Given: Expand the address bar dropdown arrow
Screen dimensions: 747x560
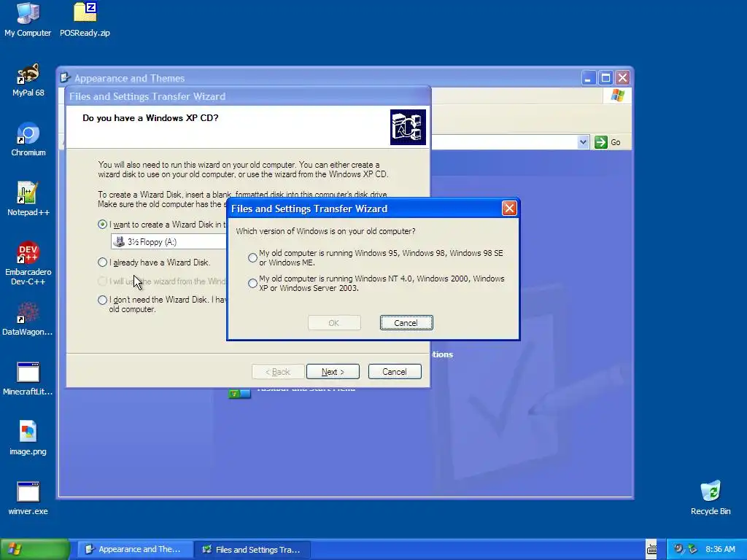Looking at the screenshot, I should tap(583, 142).
